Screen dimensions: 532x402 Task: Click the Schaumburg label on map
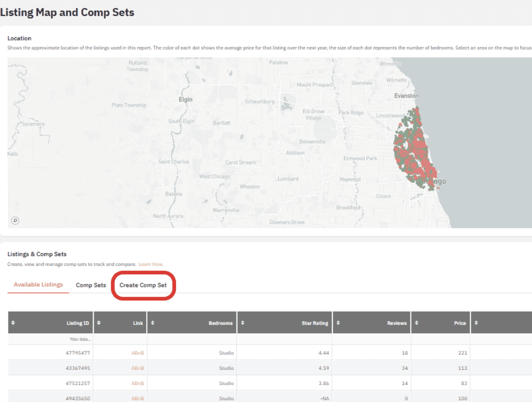click(x=260, y=102)
